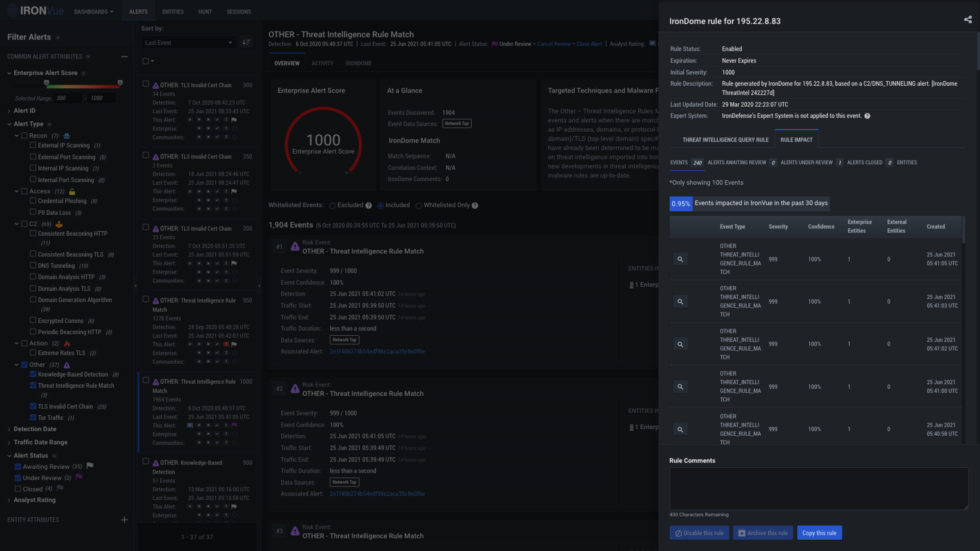Viewport: 980px width, 551px height.
Task: Expand the Detection Date filter section
Action: pyautogui.click(x=35, y=429)
